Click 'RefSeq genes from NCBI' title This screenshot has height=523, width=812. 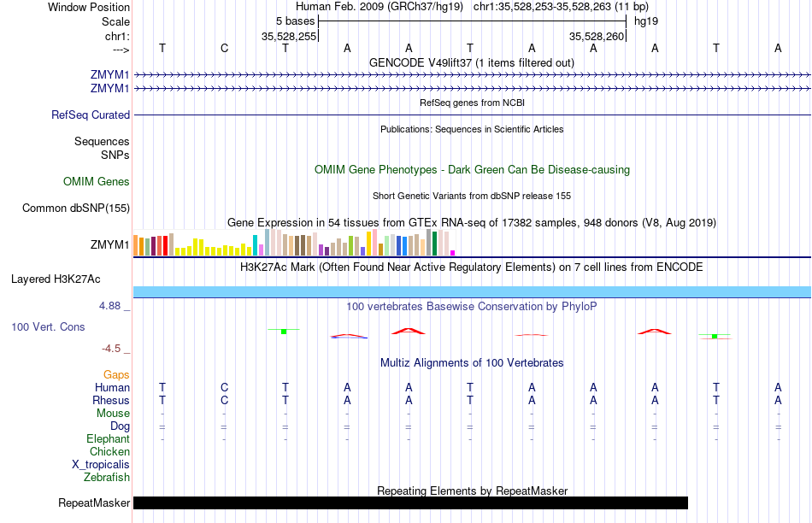(x=472, y=103)
